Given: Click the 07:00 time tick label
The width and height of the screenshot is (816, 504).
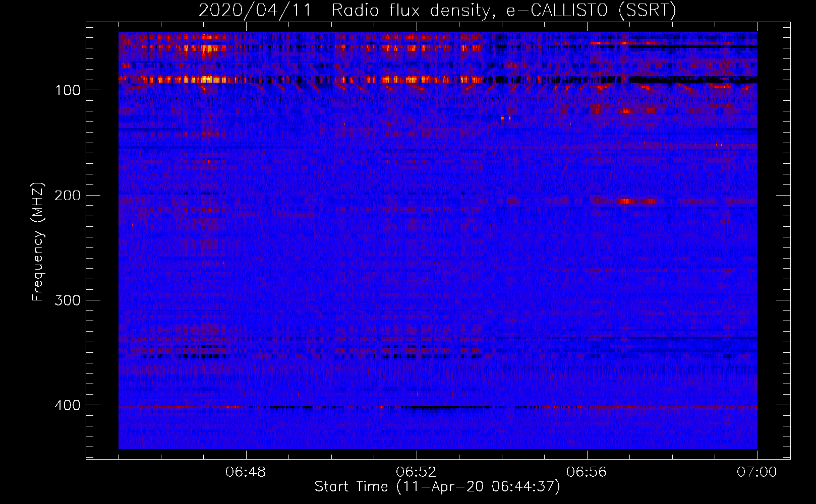Looking at the screenshot, I should tap(757, 472).
